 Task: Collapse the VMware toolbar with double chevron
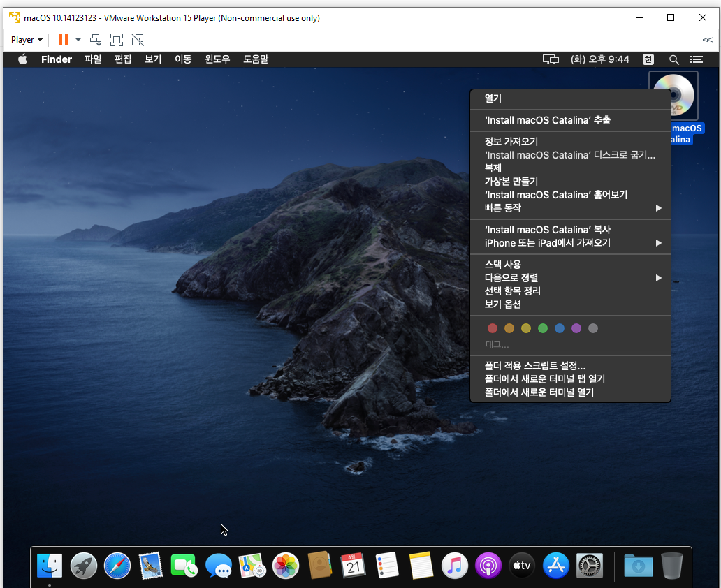708,40
